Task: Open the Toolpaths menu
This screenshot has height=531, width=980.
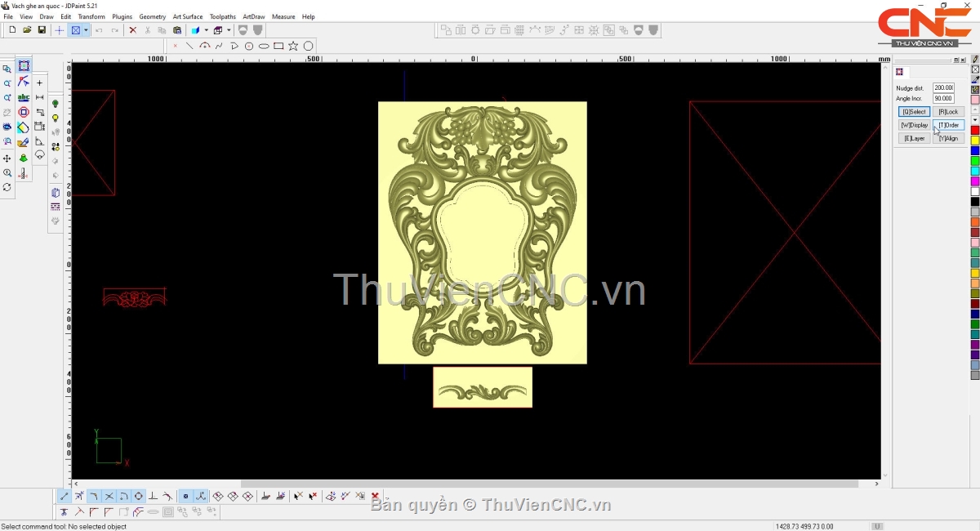Action: (222, 16)
